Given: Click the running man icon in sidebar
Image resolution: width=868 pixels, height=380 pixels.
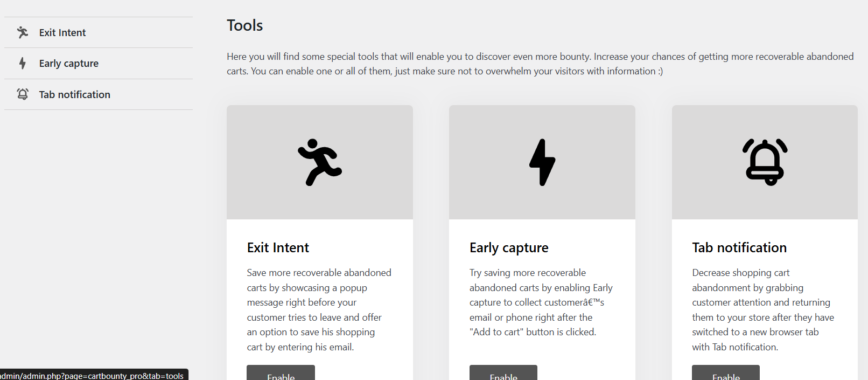Looking at the screenshot, I should pyautogui.click(x=23, y=32).
